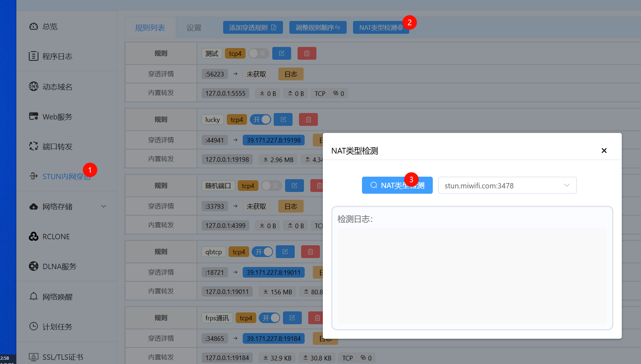The height and width of the screenshot is (364, 641).
Task: Edit the 测试 rule
Action: click(282, 53)
